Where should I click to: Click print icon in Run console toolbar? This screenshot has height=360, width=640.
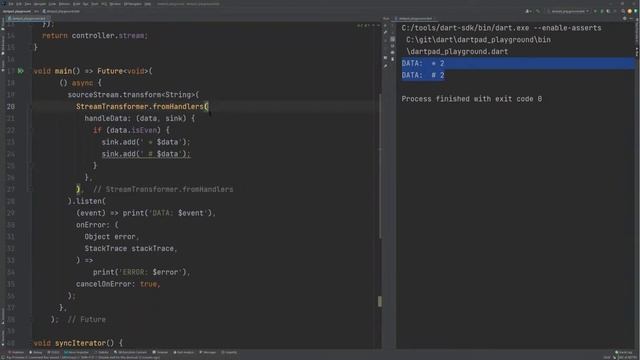(393, 52)
